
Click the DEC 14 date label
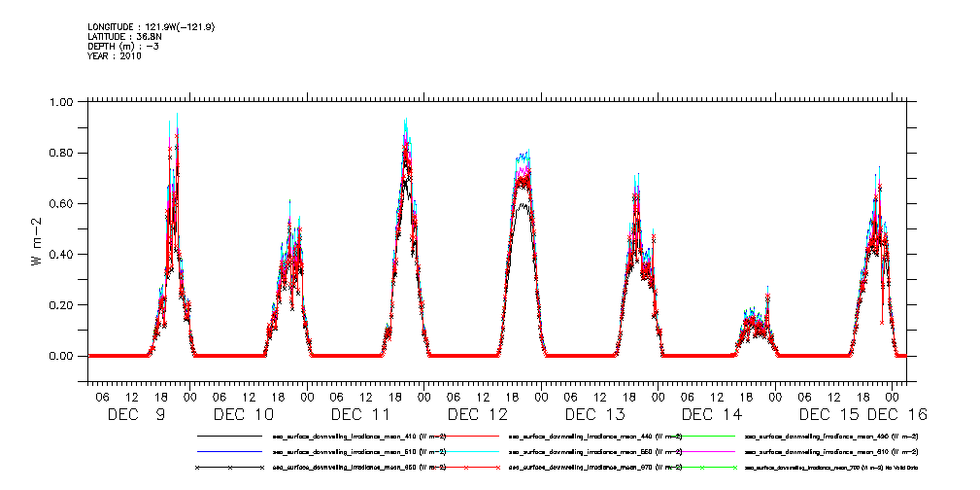tap(712, 414)
